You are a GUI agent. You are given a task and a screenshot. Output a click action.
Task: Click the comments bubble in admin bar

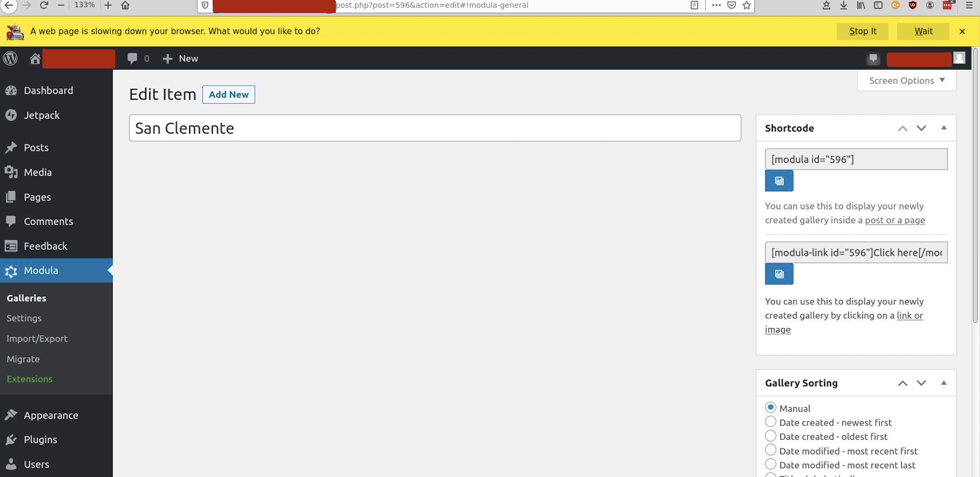point(132,59)
